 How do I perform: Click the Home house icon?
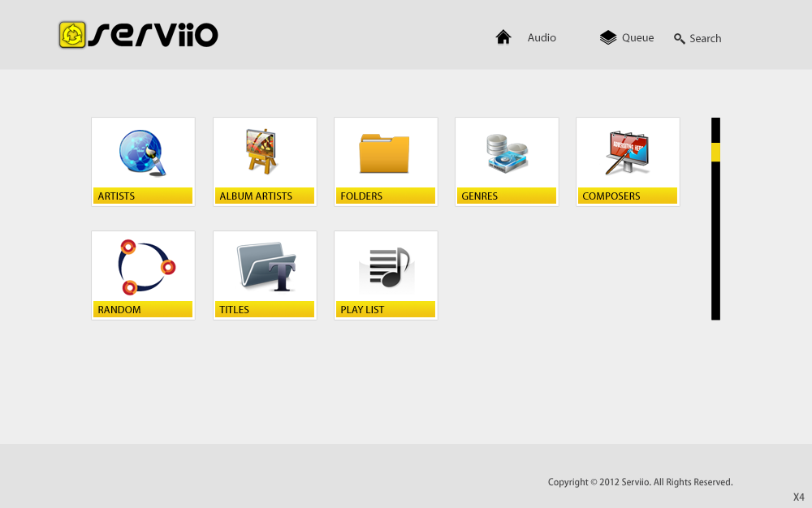503,37
